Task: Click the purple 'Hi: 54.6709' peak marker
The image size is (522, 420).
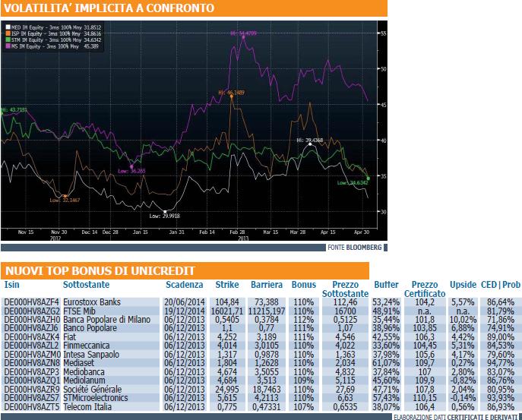Action: (244, 37)
